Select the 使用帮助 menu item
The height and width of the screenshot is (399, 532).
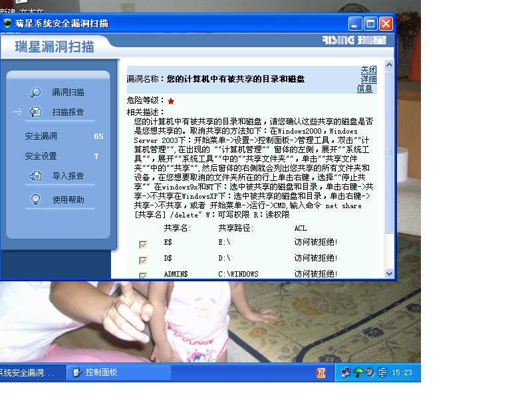click(x=68, y=200)
